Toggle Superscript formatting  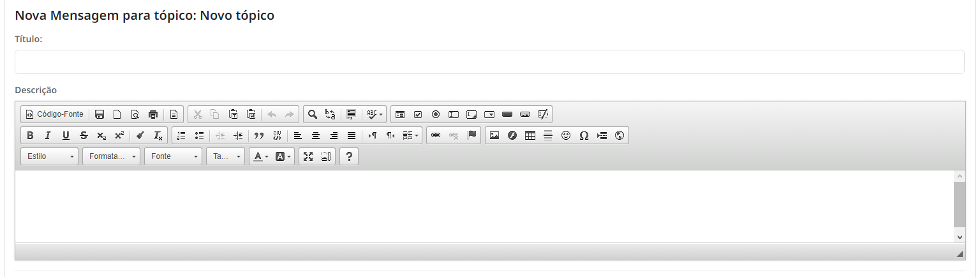point(119,135)
